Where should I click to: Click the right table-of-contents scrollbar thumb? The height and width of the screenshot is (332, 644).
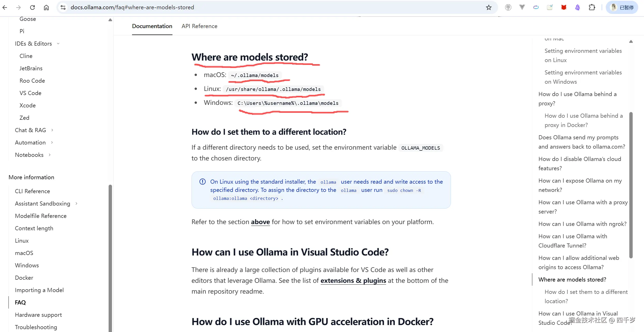pos(631,185)
